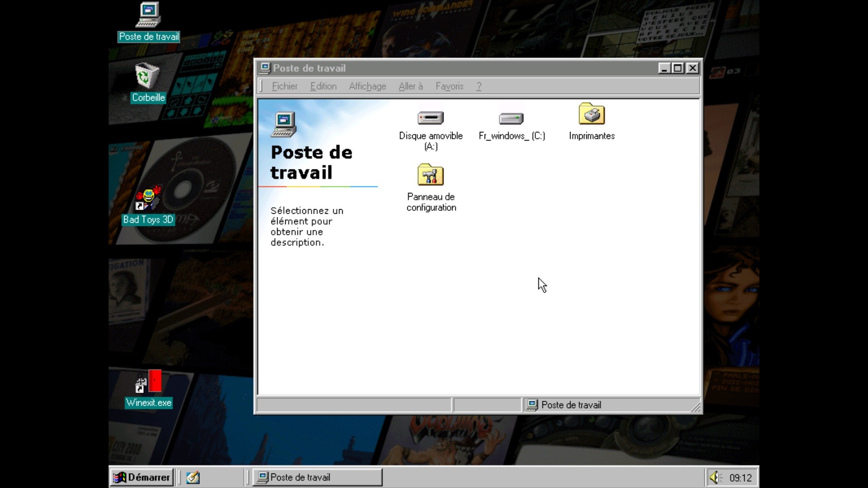Open the Aller à menu
Viewport: 868px width, 488px height.
pos(410,86)
